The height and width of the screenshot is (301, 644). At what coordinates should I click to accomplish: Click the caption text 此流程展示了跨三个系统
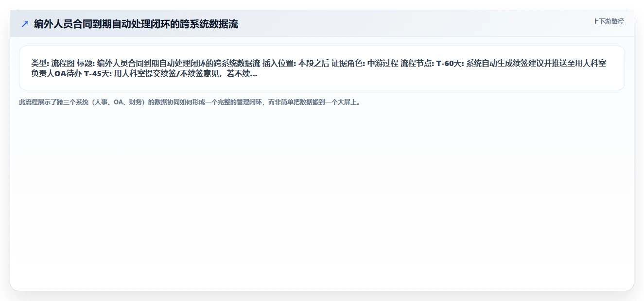point(191,102)
